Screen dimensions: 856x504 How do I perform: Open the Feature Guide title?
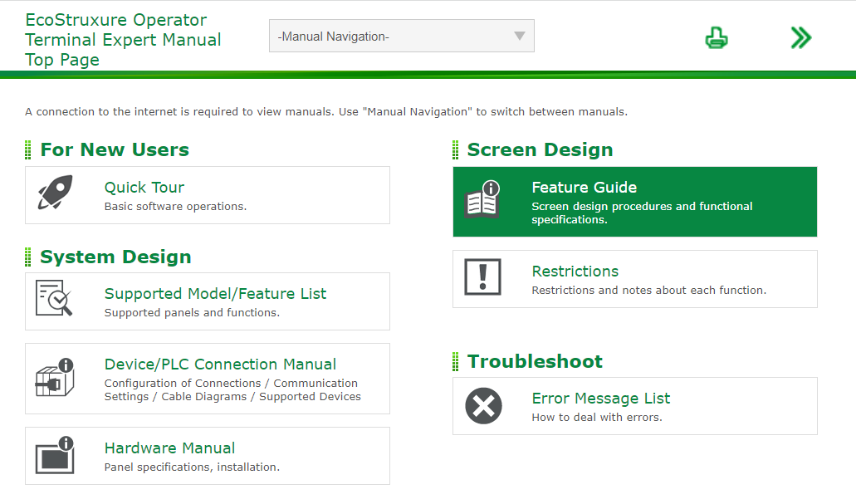pos(585,188)
